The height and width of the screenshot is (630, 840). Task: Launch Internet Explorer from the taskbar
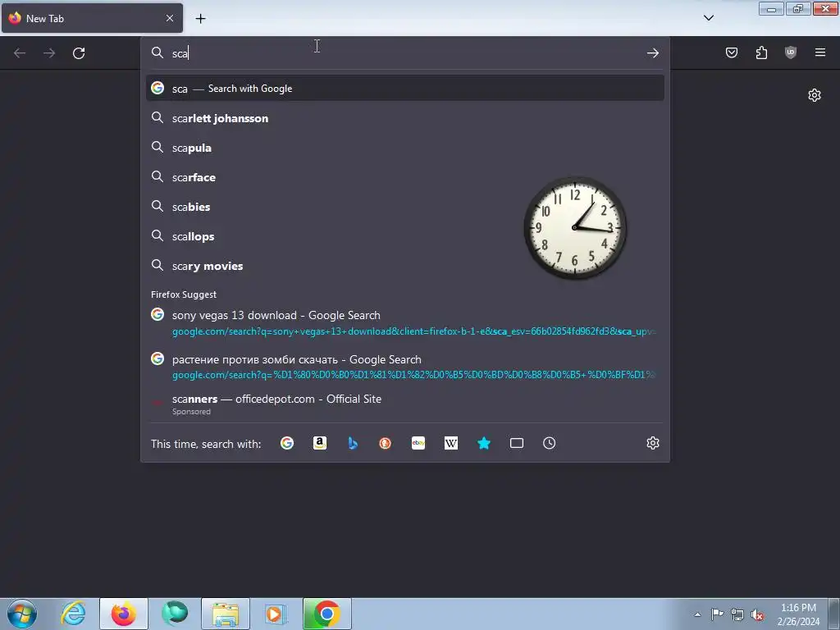click(x=73, y=614)
